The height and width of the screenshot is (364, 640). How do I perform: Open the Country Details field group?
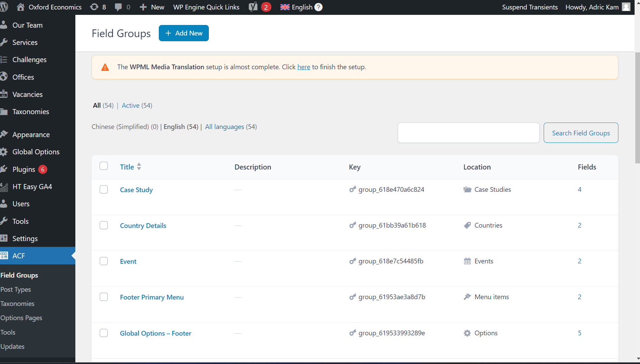pos(143,226)
